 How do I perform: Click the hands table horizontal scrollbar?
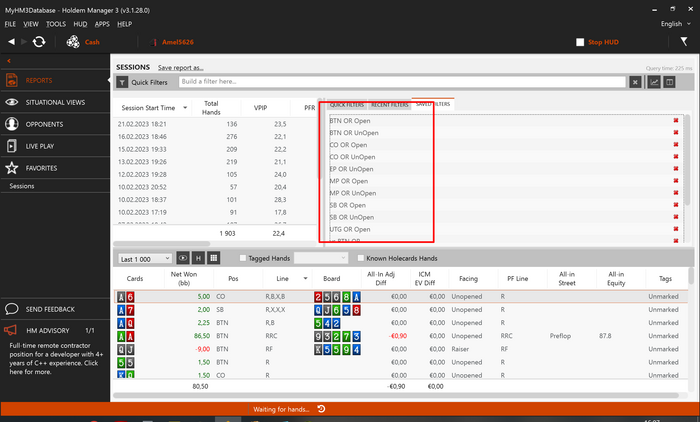tap(396, 395)
